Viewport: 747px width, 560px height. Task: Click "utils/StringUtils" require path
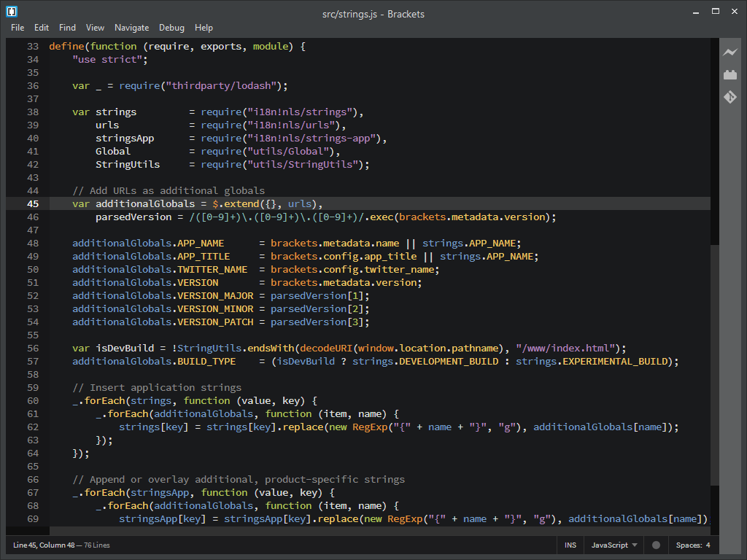[303, 164]
